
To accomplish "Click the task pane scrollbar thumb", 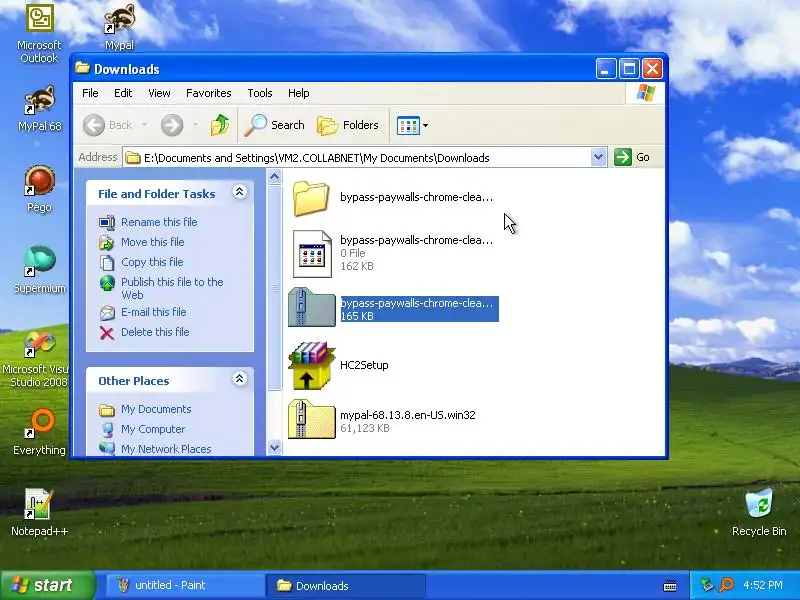I will click(274, 287).
